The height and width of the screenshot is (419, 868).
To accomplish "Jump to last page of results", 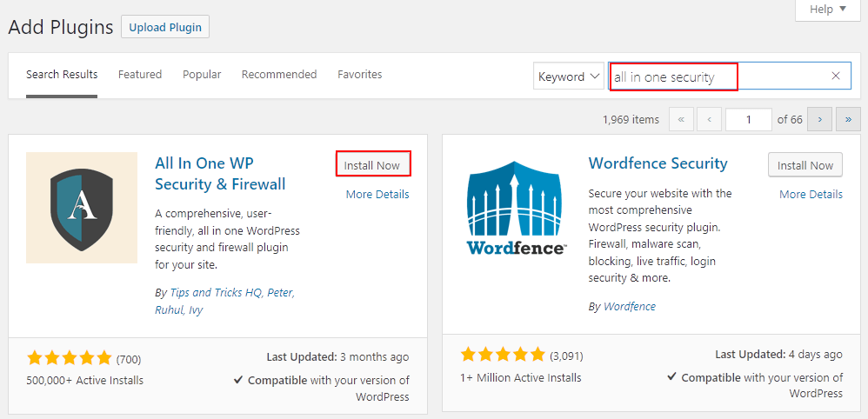I will [847, 120].
